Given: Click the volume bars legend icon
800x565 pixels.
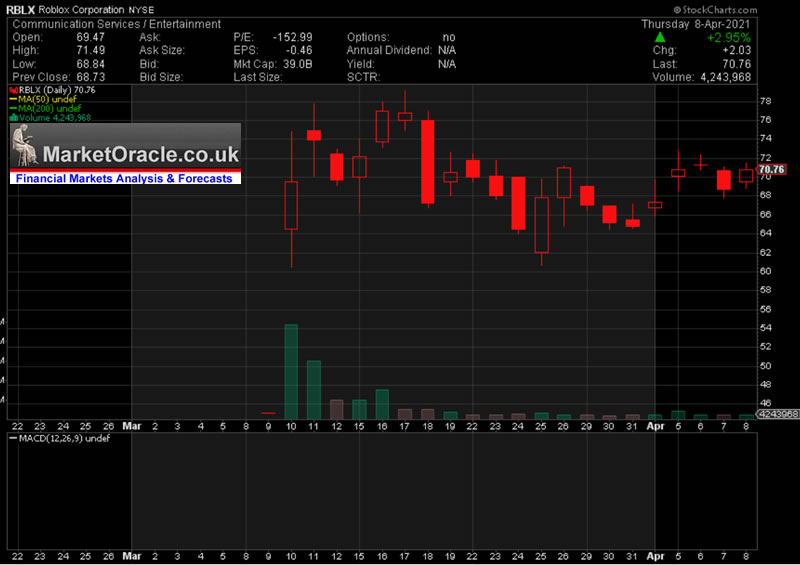Looking at the screenshot, I should coord(14,118).
